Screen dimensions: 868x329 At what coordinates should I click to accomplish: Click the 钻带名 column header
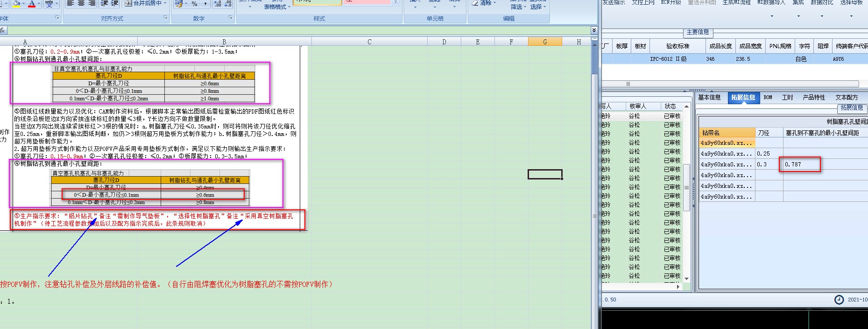coord(727,133)
